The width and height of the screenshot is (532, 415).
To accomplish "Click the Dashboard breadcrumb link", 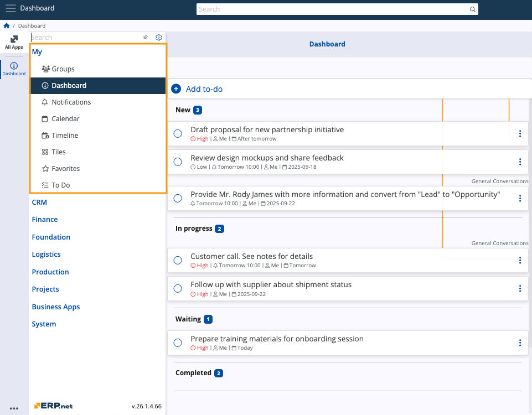I will coord(32,26).
